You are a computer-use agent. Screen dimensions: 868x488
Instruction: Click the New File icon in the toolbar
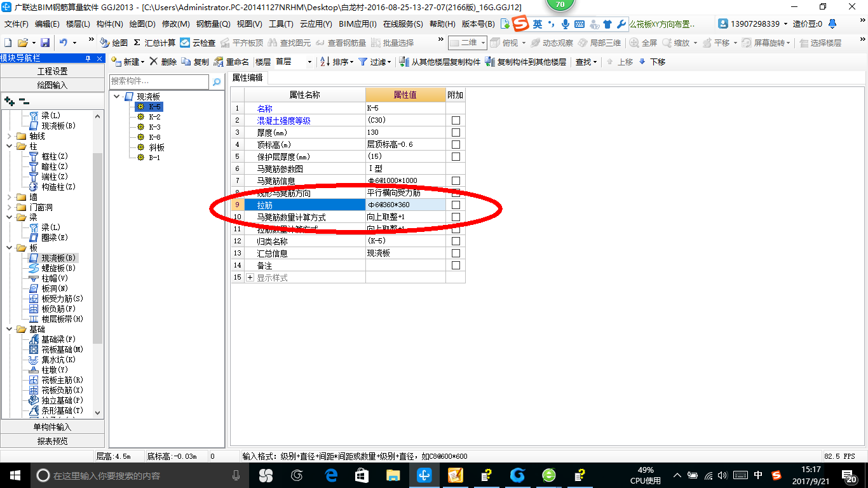tap(8, 43)
